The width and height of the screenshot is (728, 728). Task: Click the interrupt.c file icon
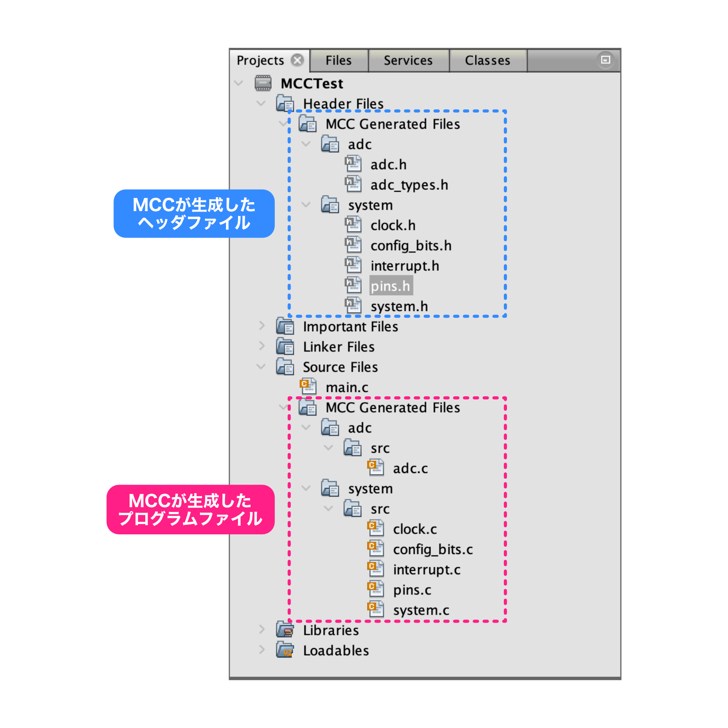click(x=376, y=569)
